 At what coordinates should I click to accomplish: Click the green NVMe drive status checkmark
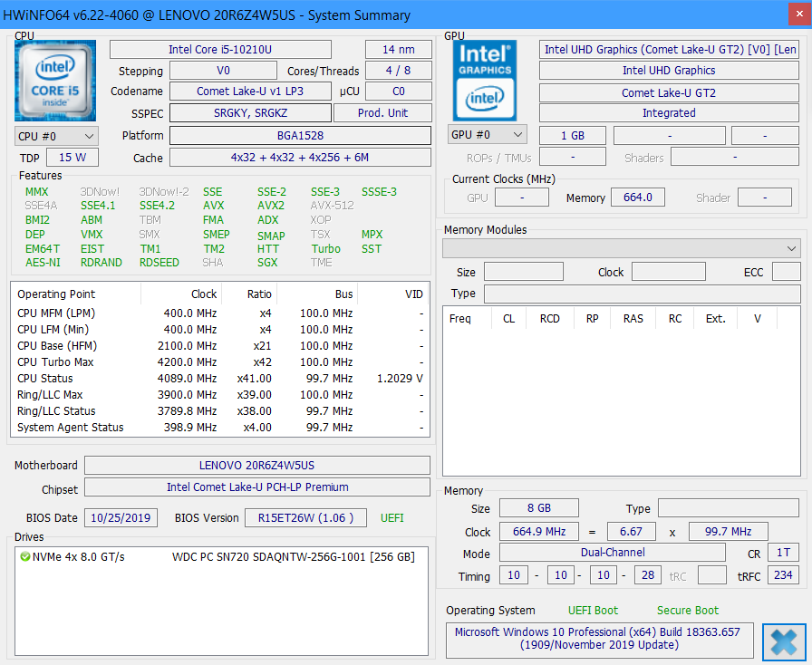[24, 557]
